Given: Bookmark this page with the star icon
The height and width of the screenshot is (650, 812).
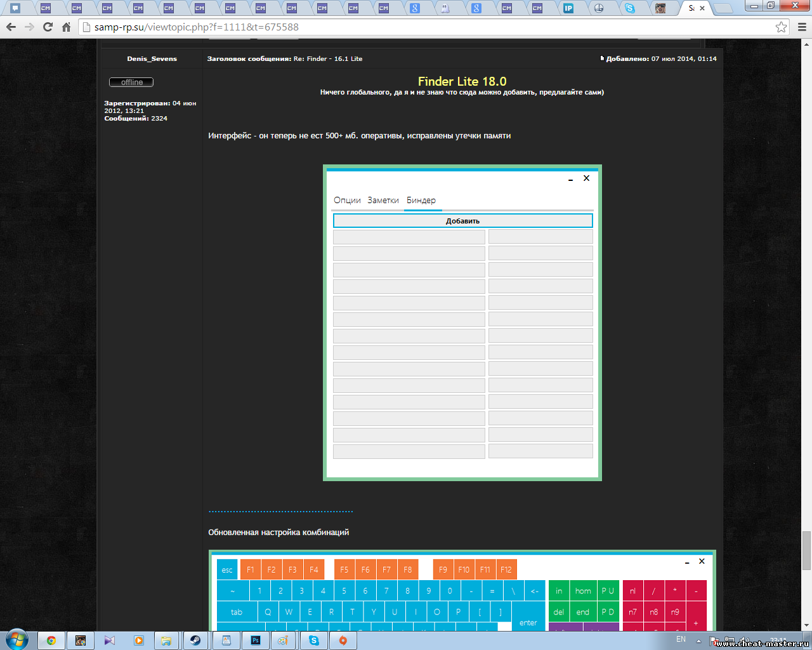Looking at the screenshot, I should point(781,27).
